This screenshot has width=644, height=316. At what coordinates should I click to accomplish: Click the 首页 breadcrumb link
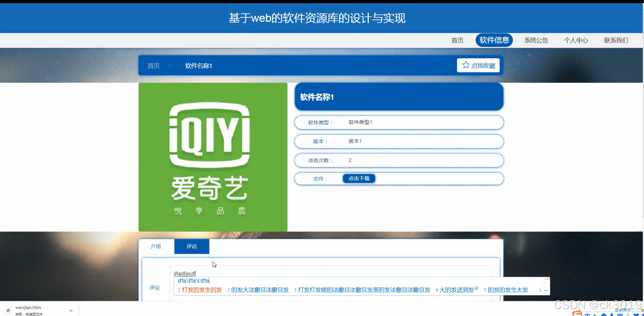pyautogui.click(x=153, y=66)
